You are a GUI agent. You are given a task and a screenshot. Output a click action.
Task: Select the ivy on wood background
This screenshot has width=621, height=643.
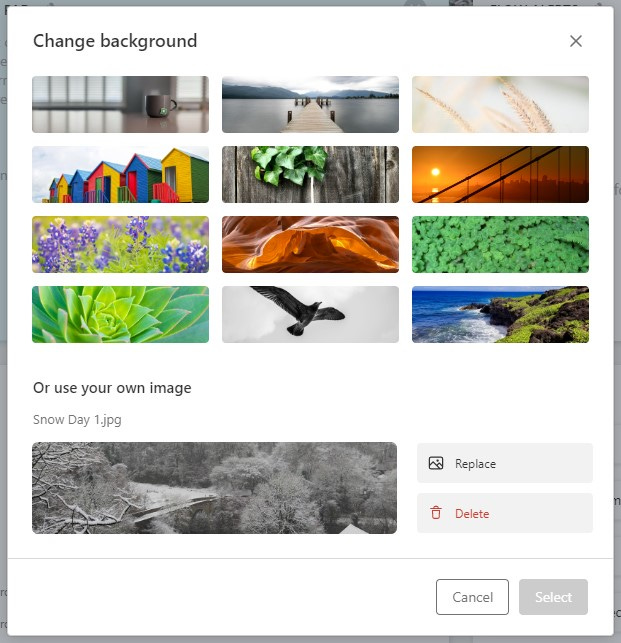(310, 174)
